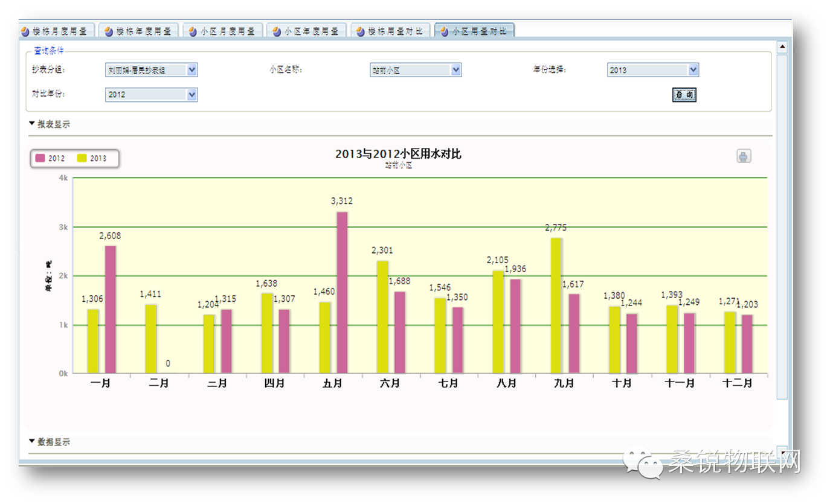Click the pink 2012 bar for 五月

342,293
